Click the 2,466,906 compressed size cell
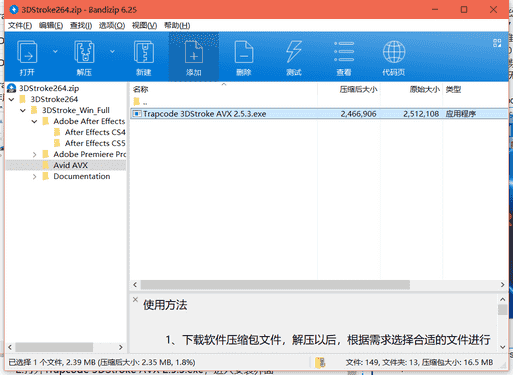Viewport: 513px width, 375px height. coord(358,114)
